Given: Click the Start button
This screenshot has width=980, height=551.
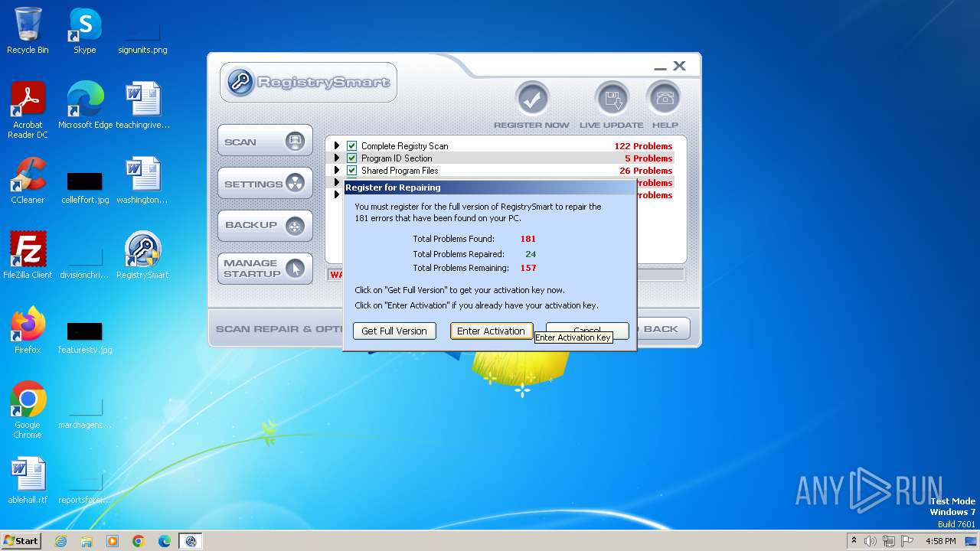Looking at the screenshot, I should point(21,540).
